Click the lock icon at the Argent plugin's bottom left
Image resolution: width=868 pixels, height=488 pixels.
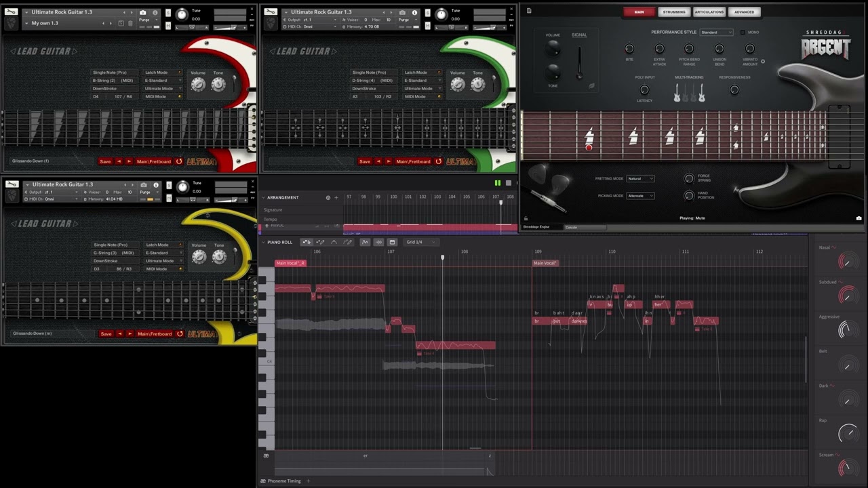click(526, 218)
